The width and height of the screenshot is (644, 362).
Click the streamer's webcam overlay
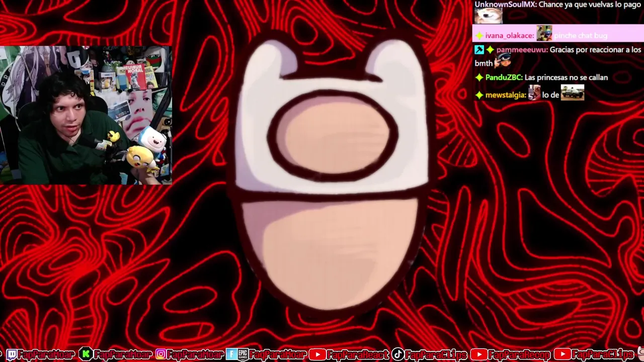(86, 115)
